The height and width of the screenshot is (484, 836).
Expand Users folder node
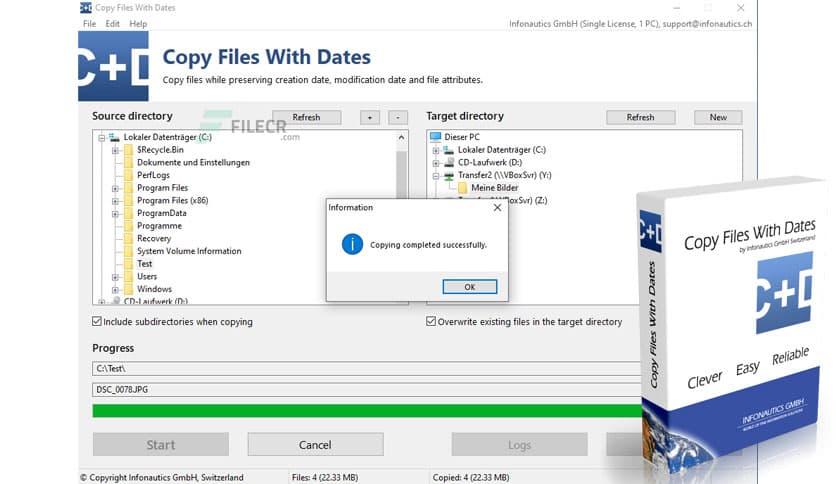(x=115, y=277)
